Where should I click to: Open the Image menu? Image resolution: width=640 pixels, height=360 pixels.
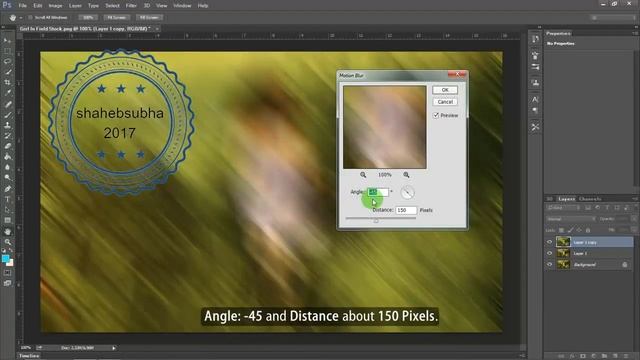pos(56,6)
